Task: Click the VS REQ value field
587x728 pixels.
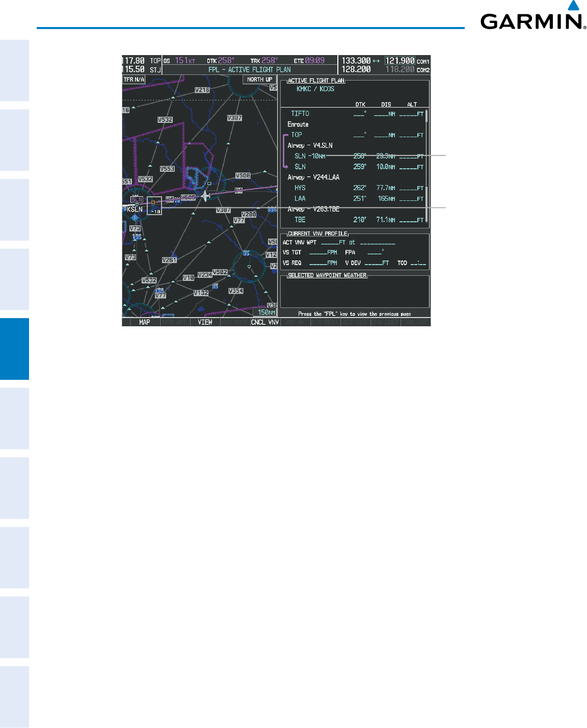Action: pyautogui.click(x=323, y=263)
